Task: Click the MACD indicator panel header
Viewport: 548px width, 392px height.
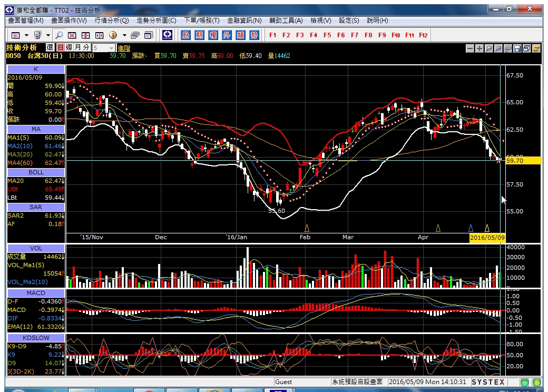Action: tap(36, 293)
